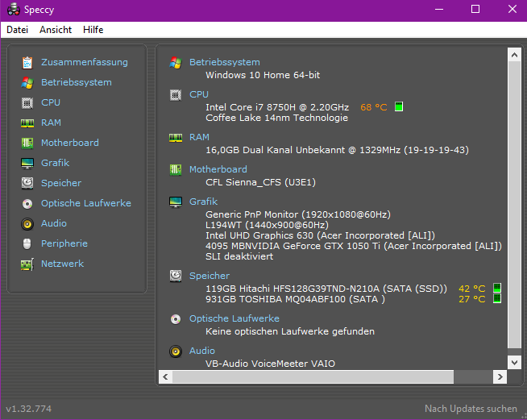This screenshot has height=420, width=527.
Task: Select Betriebssystem in the sidebar
Action: [77, 82]
